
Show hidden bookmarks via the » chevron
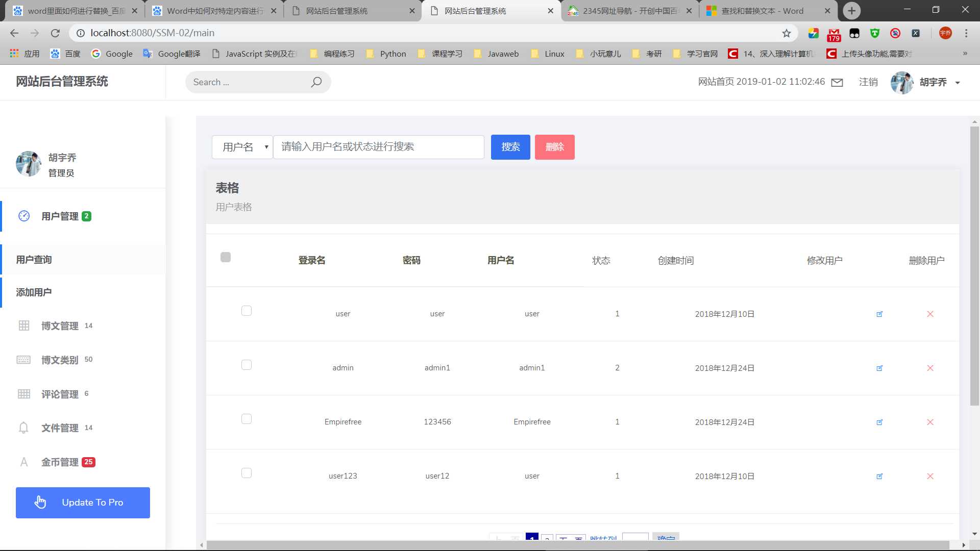point(965,54)
